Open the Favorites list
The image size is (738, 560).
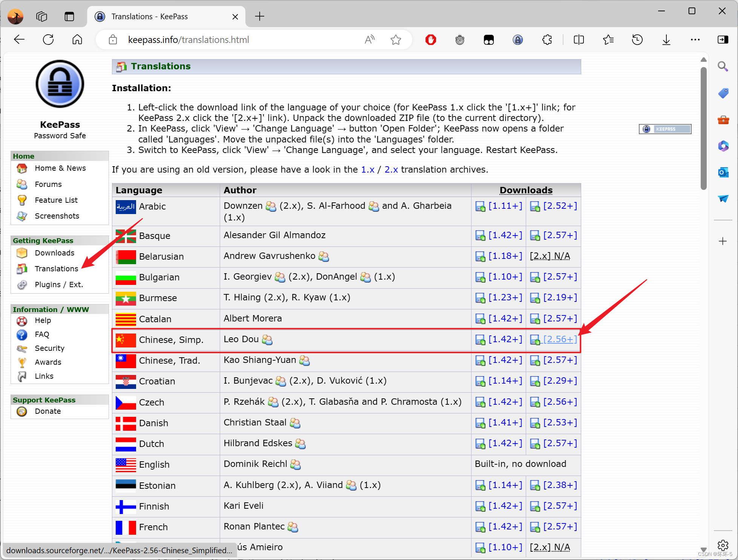pyautogui.click(x=608, y=40)
